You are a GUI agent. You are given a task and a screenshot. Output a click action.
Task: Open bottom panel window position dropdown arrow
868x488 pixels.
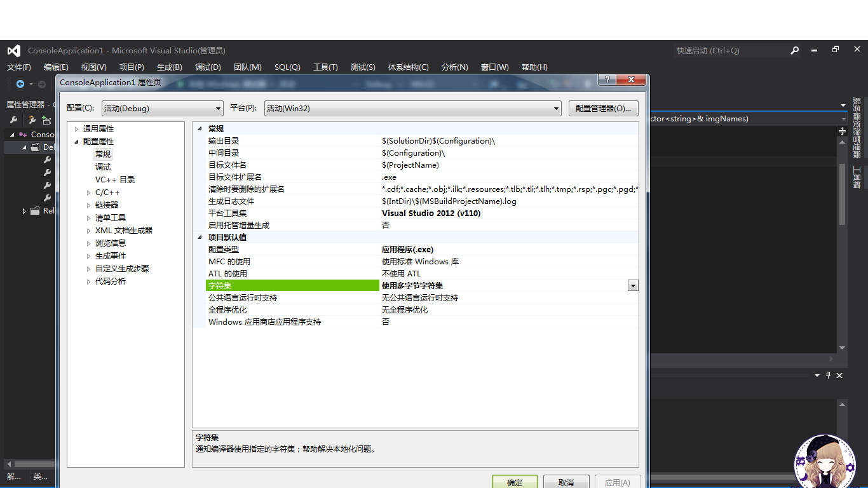(x=817, y=376)
